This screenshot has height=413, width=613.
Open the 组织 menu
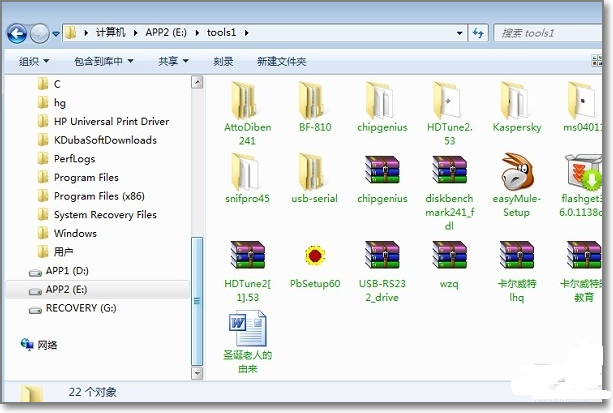[34, 61]
